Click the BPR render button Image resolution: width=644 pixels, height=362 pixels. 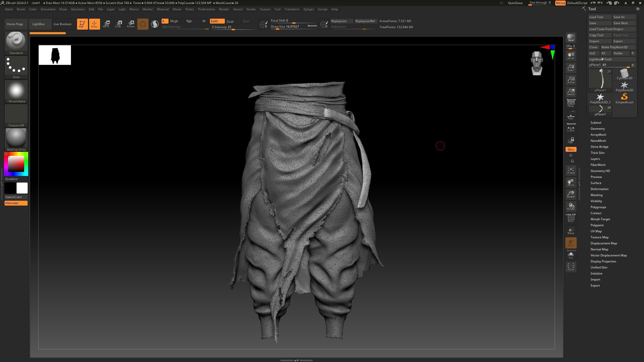(571, 38)
